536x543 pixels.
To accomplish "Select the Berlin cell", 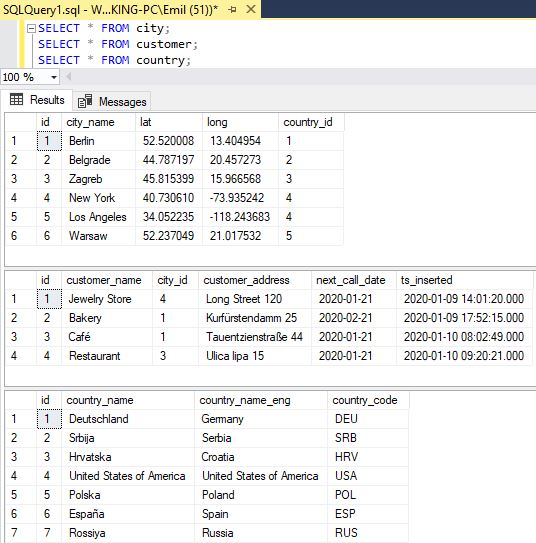I will click(x=98, y=141).
